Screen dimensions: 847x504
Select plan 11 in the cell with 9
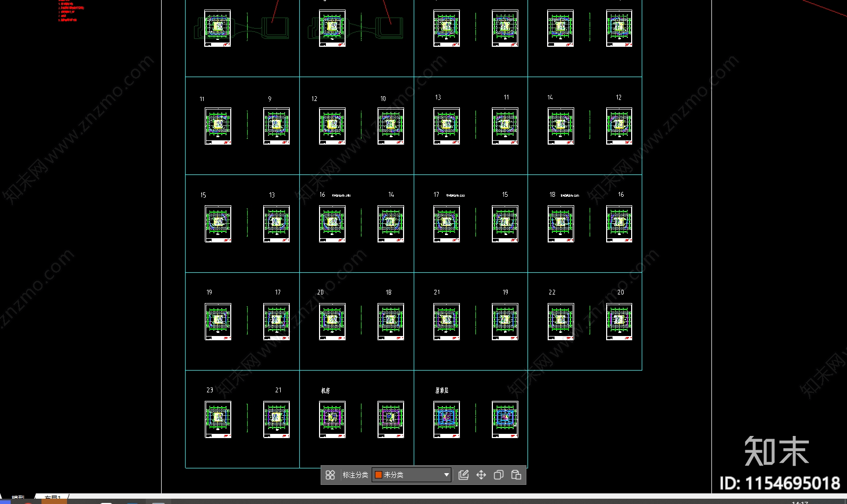[218, 126]
